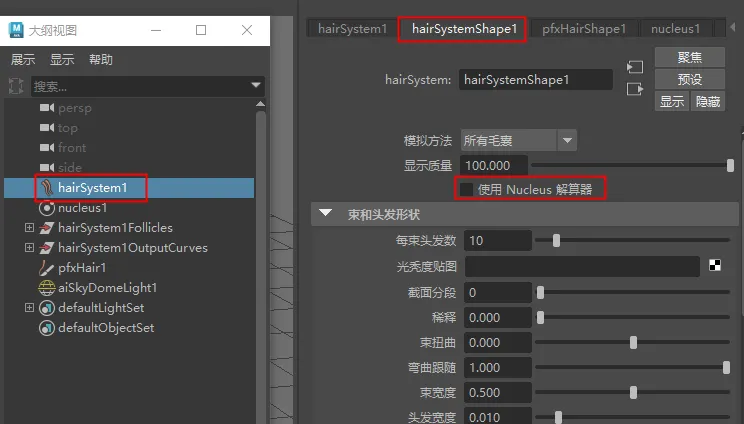The image size is (744, 424).
Task: Click the hairSystem1 node icon in outliner
Action: coord(46,188)
